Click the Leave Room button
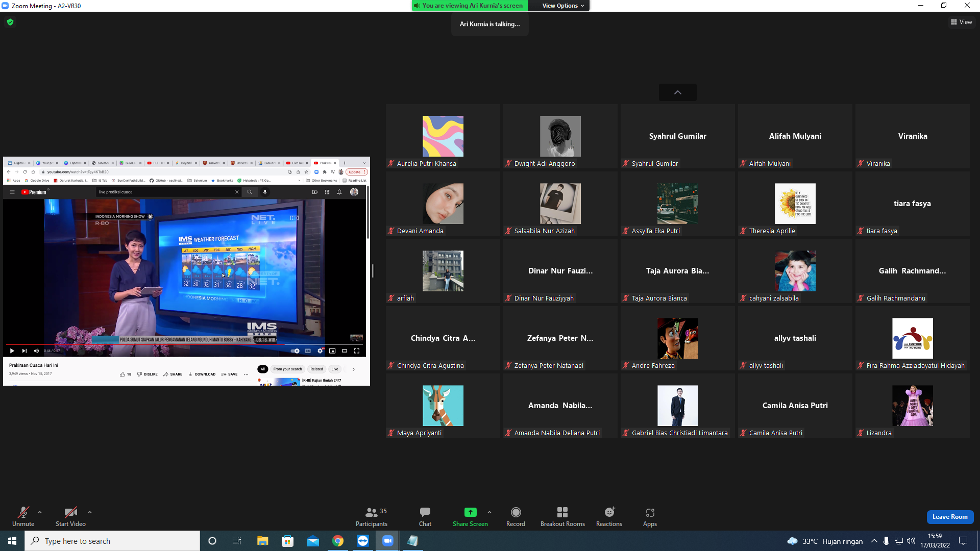This screenshot has height=551, width=980. click(950, 517)
